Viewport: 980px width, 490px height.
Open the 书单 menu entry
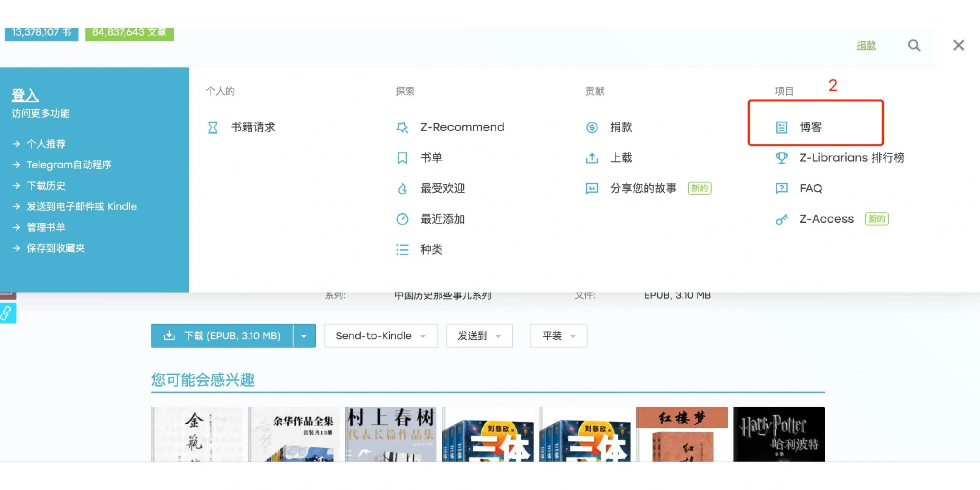tap(431, 158)
